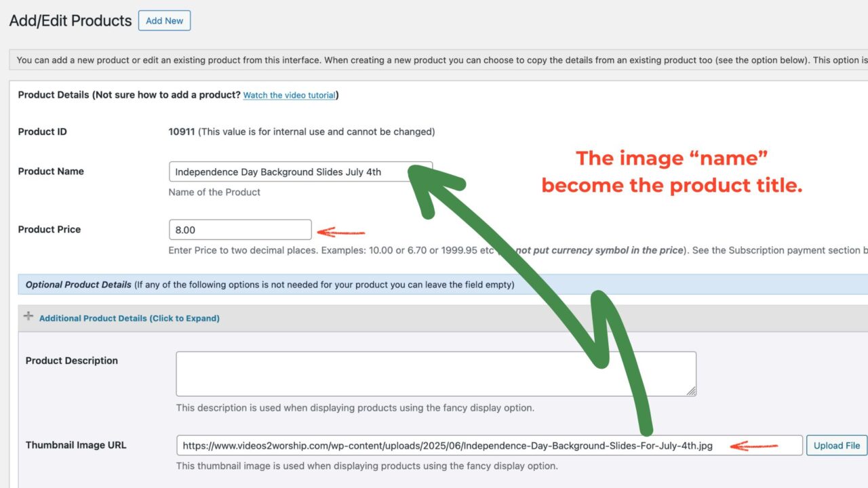Expand Additional Product Details section title
The height and width of the screenshot is (488, 868).
[x=129, y=318]
